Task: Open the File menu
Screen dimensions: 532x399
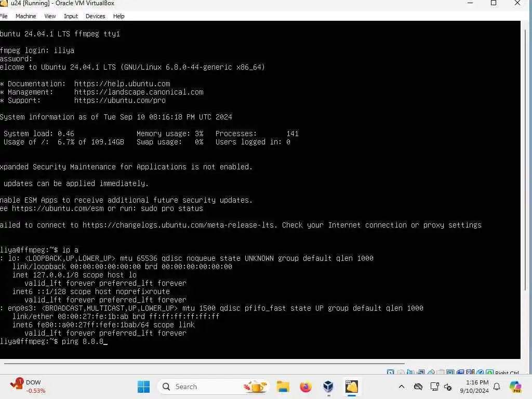Action: coord(4,16)
